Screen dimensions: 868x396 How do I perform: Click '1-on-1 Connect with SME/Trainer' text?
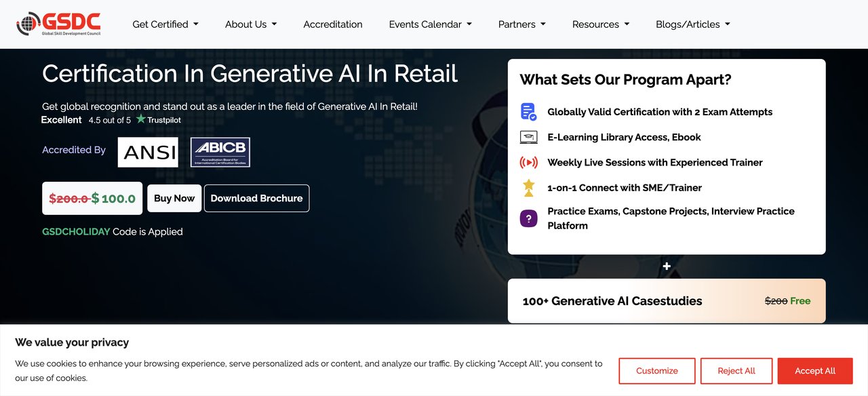coord(625,188)
